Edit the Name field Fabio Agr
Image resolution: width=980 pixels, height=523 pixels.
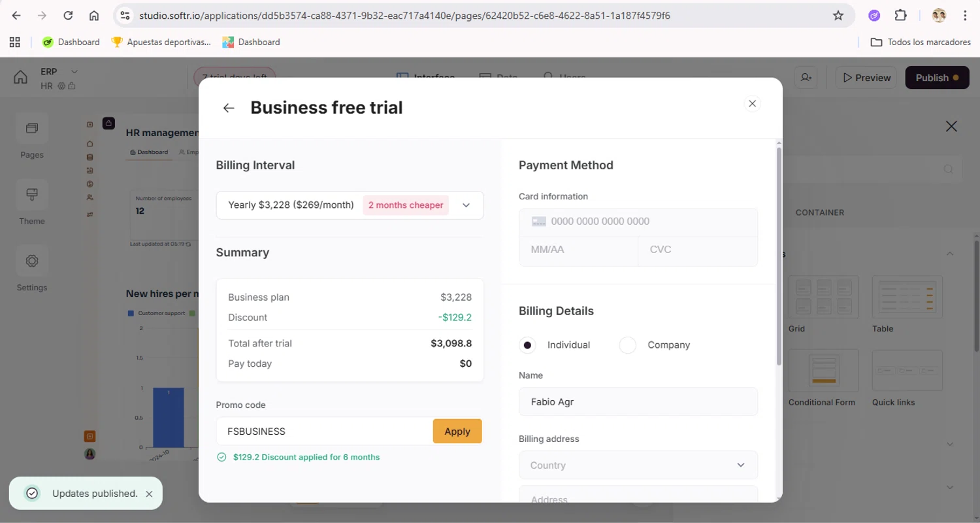pyautogui.click(x=638, y=401)
